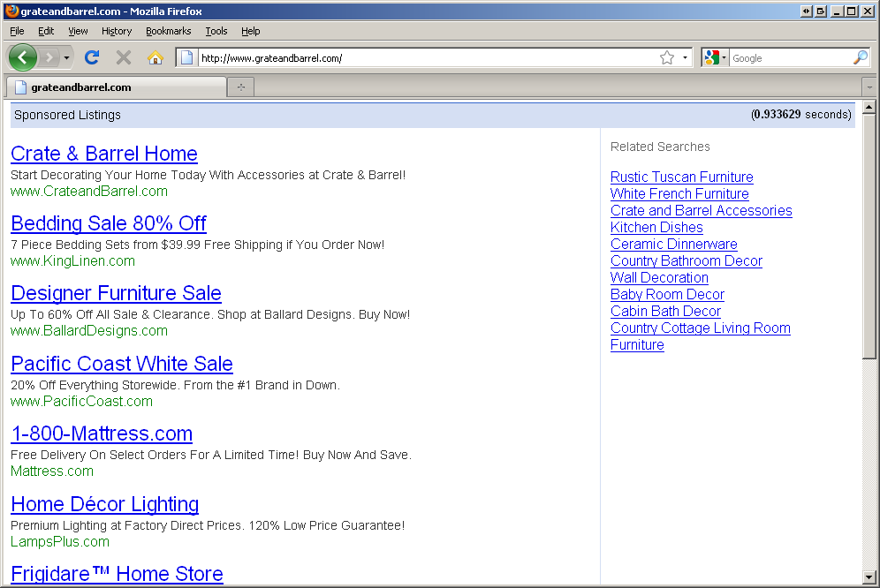The width and height of the screenshot is (880, 588).
Task: Click the Forward navigation arrow
Action: point(49,57)
